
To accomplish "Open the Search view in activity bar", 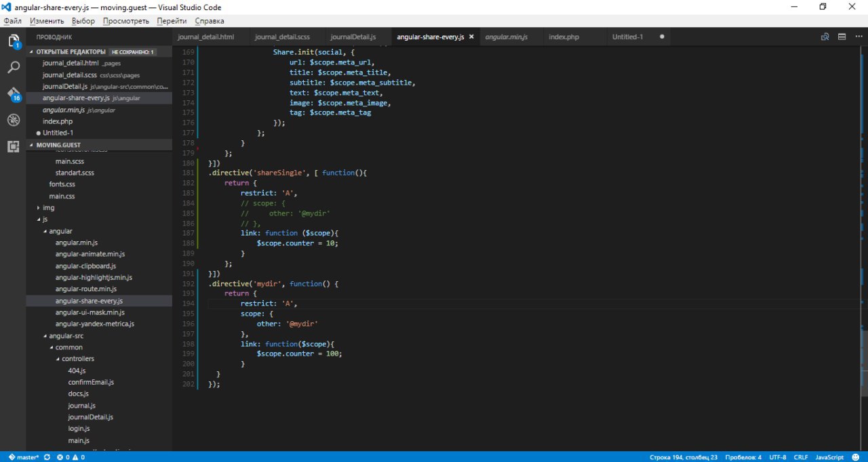I will tap(13, 67).
